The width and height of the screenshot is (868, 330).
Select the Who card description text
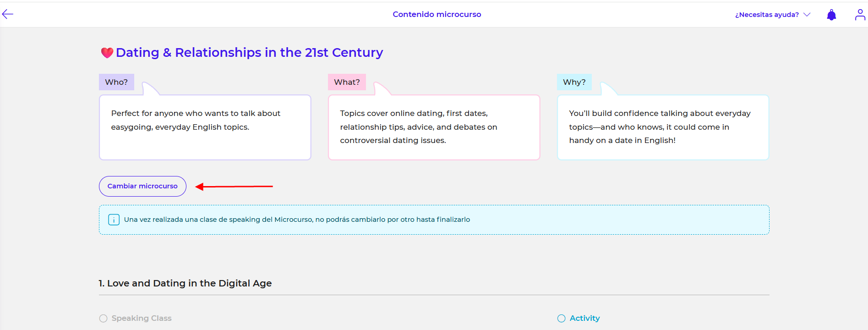(196, 120)
